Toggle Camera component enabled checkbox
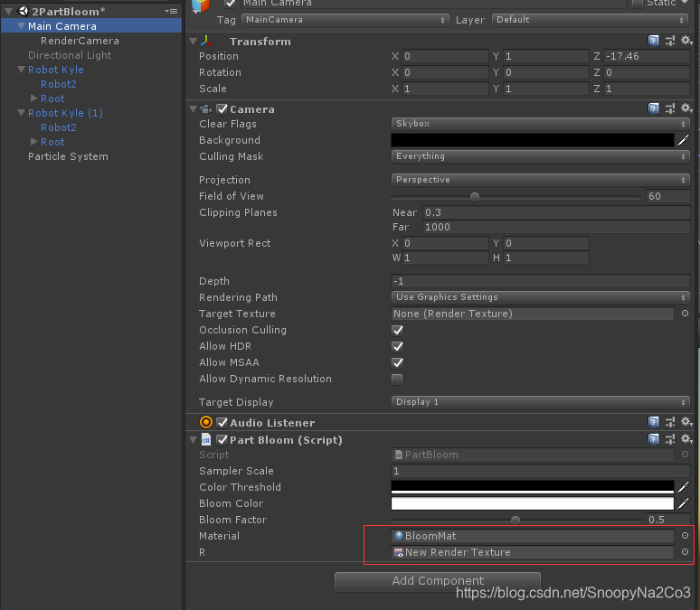This screenshot has width=700, height=610. tap(222, 108)
